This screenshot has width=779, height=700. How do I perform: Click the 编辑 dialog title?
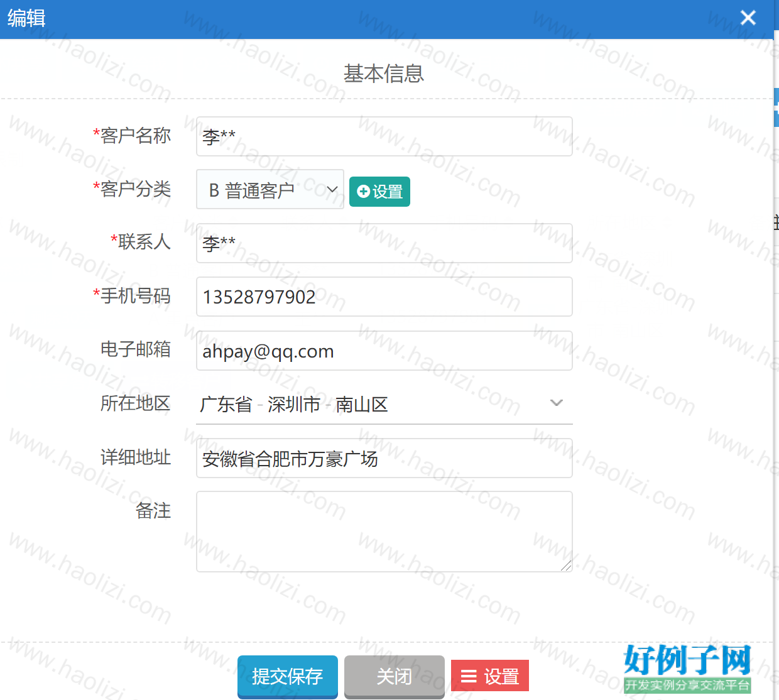pos(26,18)
